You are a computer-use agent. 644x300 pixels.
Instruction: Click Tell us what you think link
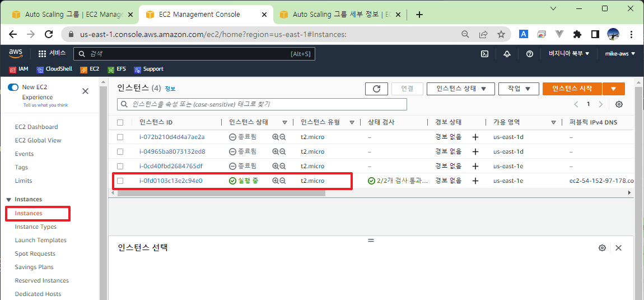click(x=45, y=105)
